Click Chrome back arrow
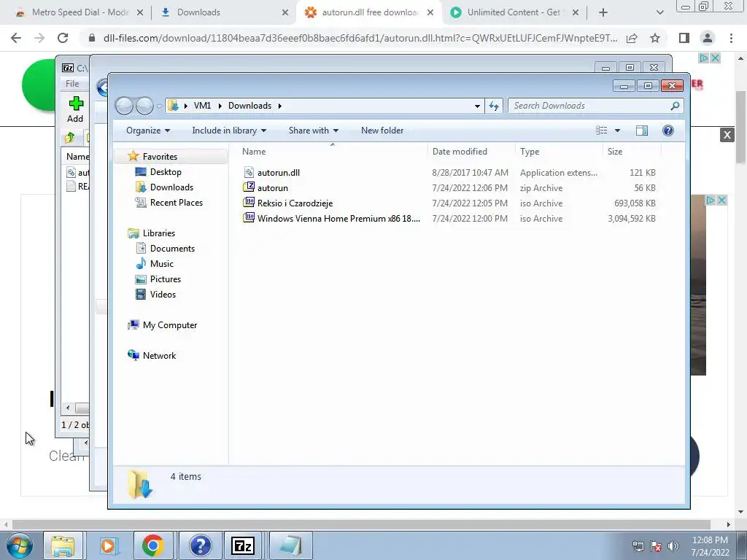Screen dimensions: 747x560 pos(16,38)
